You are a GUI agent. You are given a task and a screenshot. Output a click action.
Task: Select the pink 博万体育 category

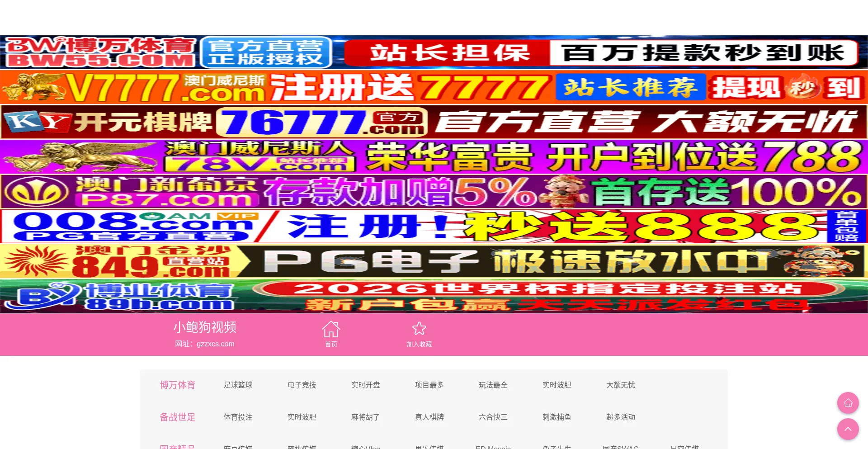[x=178, y=385]
